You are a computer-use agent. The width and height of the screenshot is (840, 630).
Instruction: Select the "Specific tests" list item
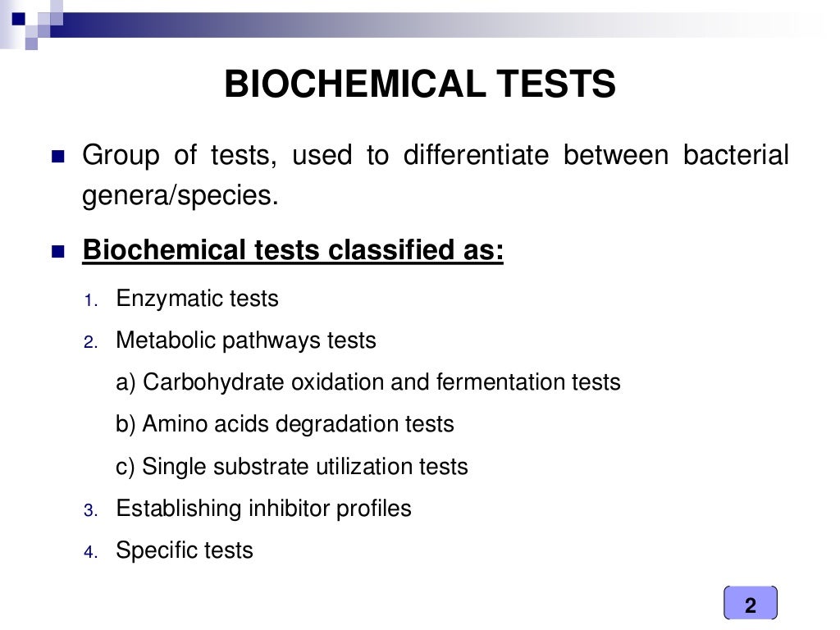185,550
